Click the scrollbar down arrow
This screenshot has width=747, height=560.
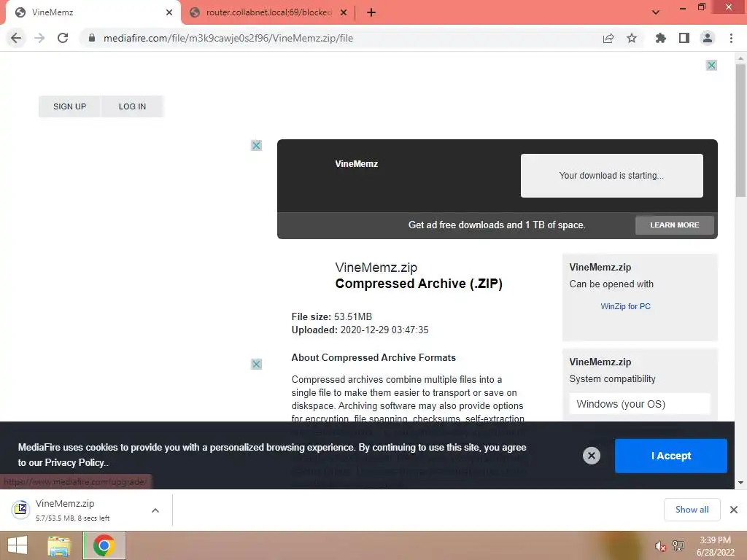point(741,483)
